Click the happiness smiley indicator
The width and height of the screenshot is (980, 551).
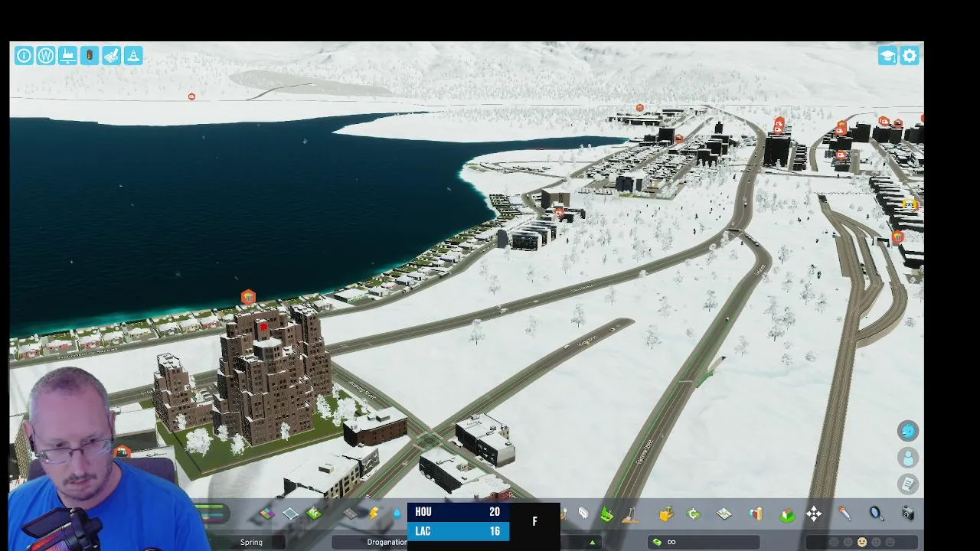click(x=862, y=542)
